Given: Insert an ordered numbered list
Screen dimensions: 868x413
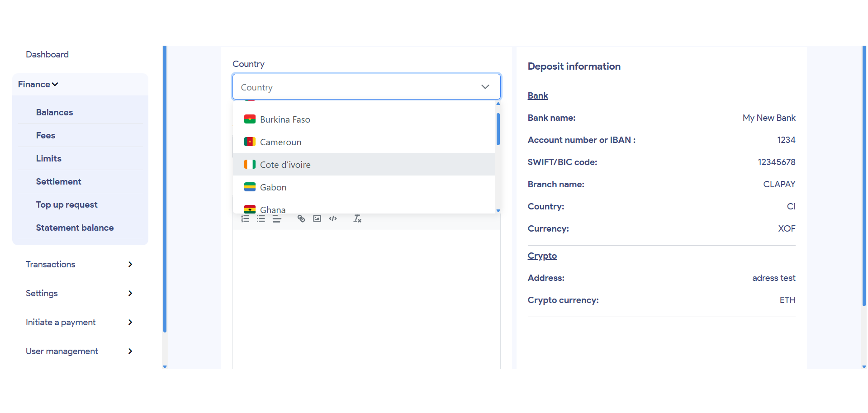Looking at the screenshot, I should (x=245, y=219).
